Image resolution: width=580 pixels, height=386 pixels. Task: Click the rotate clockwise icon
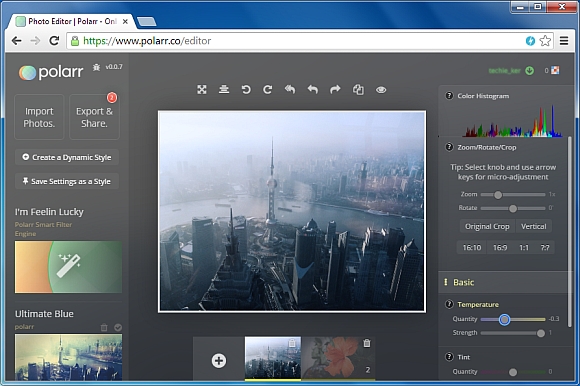coord(268,89)
